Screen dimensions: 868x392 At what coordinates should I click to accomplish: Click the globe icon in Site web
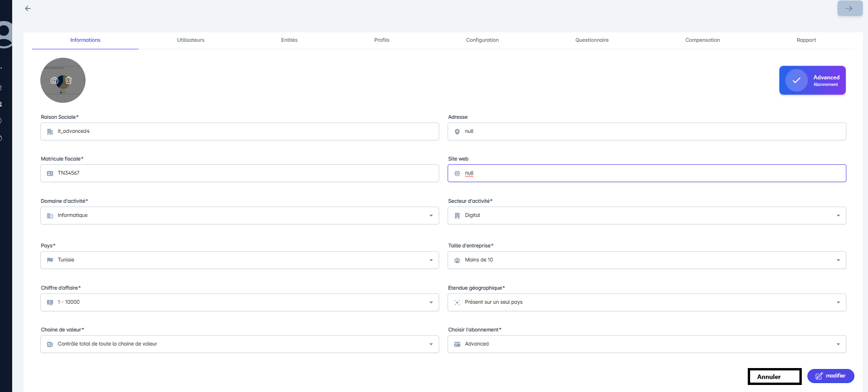[x=457, y=173]
